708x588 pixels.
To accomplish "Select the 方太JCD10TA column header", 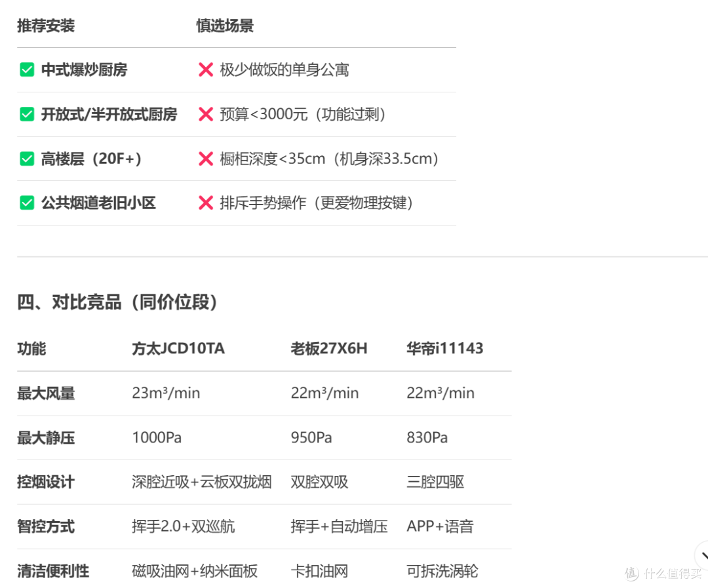I will 178,348.
